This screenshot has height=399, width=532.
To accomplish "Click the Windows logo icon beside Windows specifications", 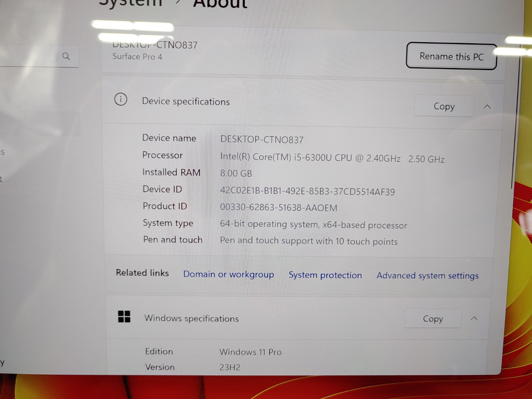I will click(124, 317).
